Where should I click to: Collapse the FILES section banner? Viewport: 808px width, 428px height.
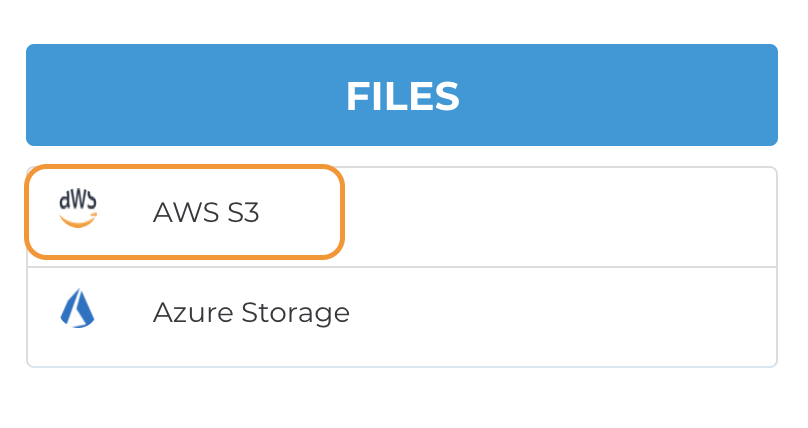point(402,95)
